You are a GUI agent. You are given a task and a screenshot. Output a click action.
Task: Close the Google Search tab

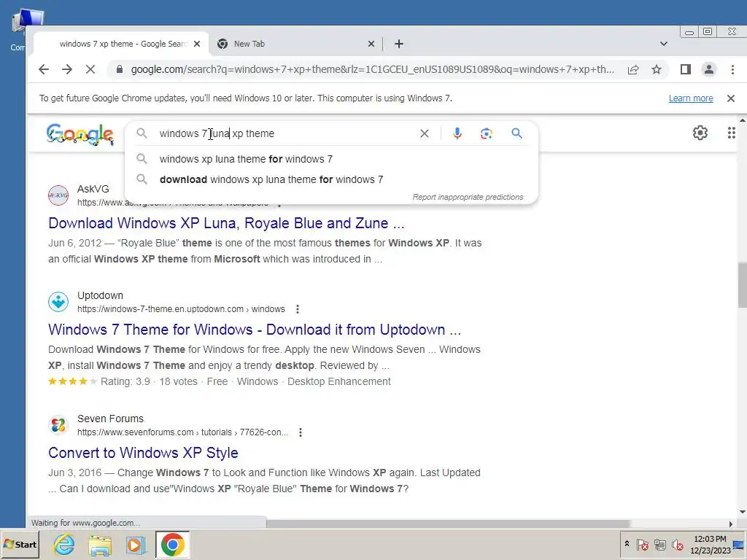point(197,44)
